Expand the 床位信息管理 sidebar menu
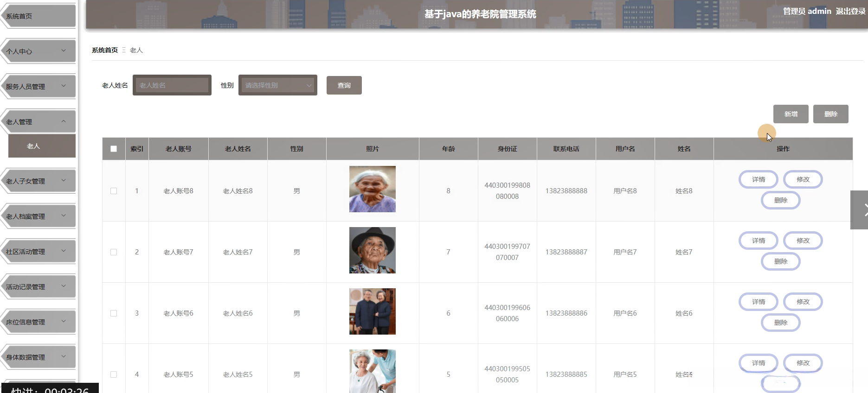This screenshot has height=393, width=868. click(39, 322)
